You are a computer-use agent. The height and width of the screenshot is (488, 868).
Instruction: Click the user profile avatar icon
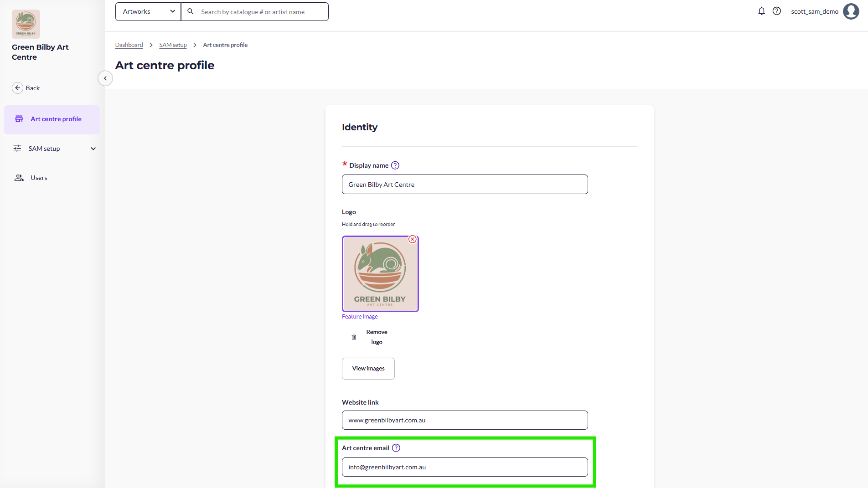click(851, 11)
